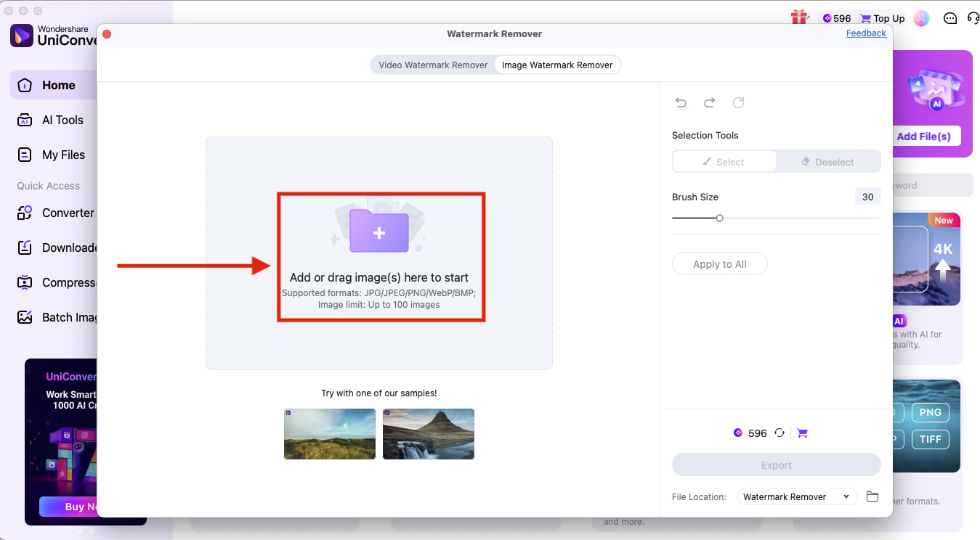Open the Feedback link
This screenshot has width=980, height=540.
click(x=866, y=33)
